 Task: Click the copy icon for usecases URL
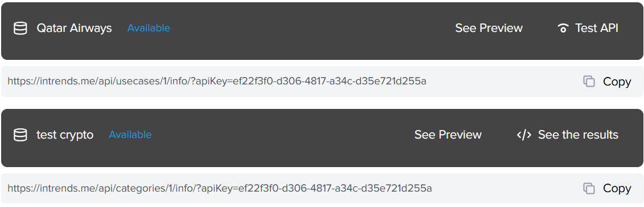tap(589, 82)
